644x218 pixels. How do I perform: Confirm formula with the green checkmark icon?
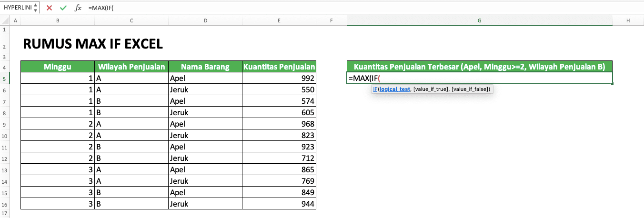click(x=63, y=8)
